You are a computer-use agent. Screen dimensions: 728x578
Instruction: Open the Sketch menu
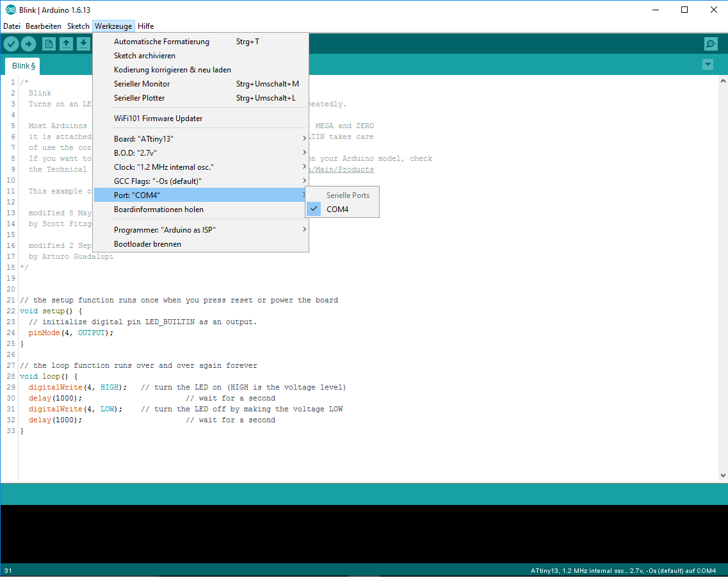click(x=78, y=26)
